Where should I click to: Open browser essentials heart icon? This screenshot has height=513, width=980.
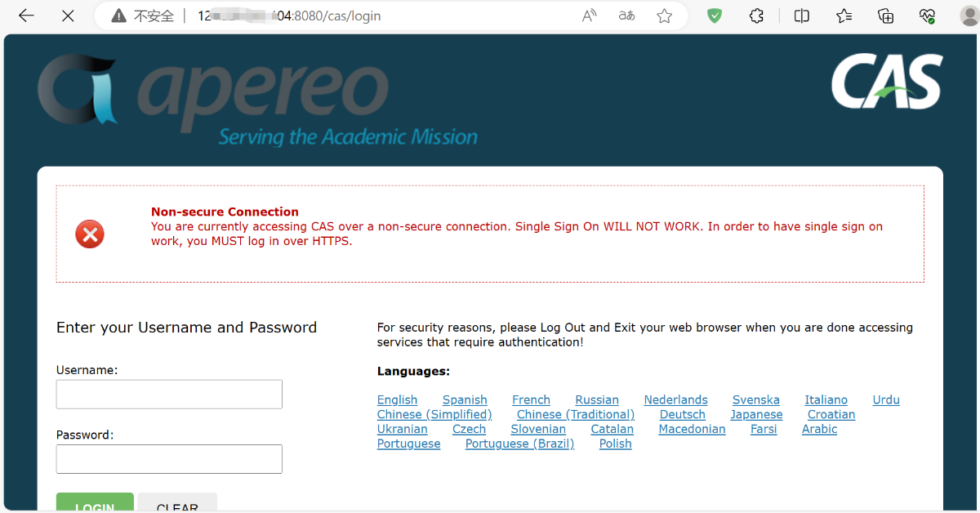pos(927,16)
